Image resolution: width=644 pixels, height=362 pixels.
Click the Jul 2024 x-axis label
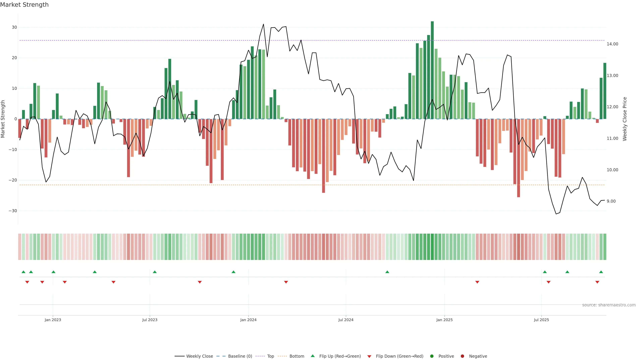pos(346,320)
